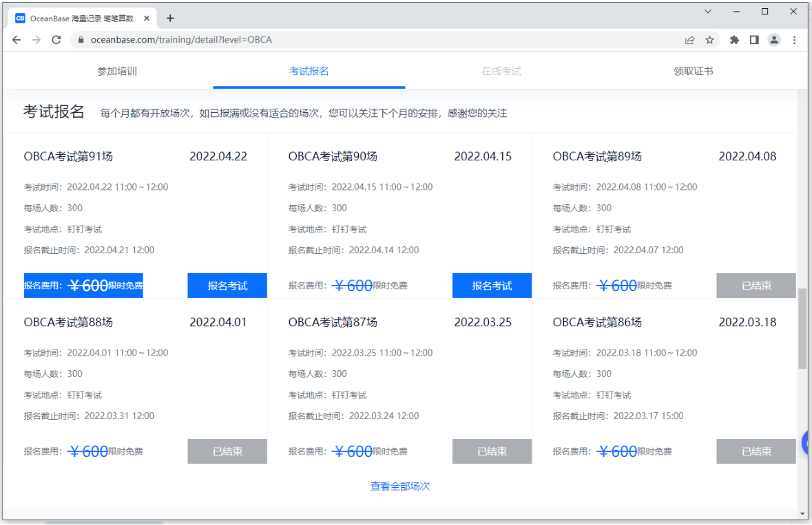Go back to the previous page

pyautogui.click(x=17, y=40)
